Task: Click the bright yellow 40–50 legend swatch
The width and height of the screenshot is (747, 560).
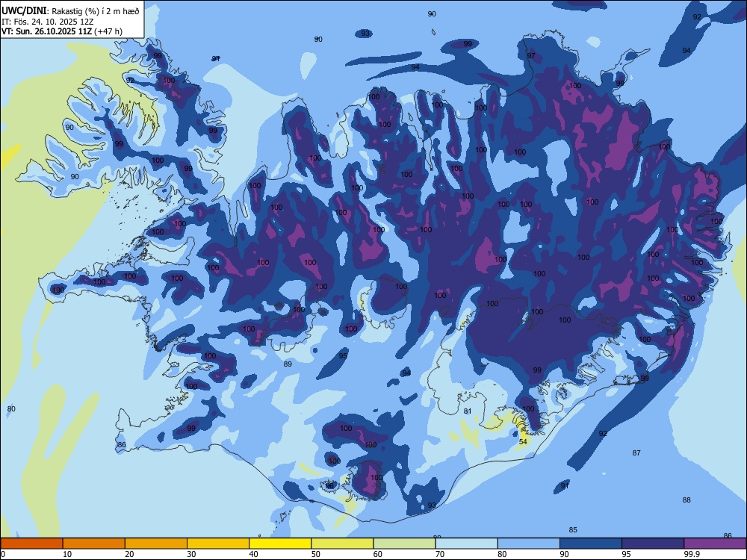Action: pyautogui.click(x=280, y=544)
